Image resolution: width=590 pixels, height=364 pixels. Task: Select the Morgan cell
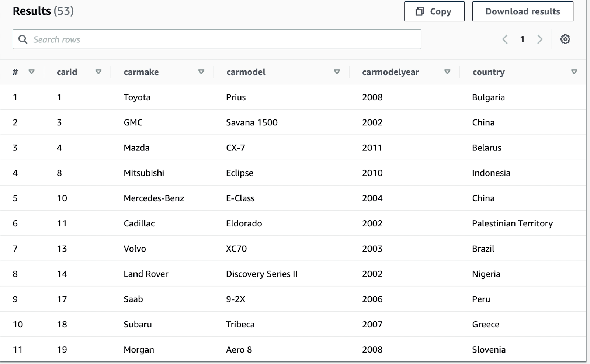(x=139, y=350)
